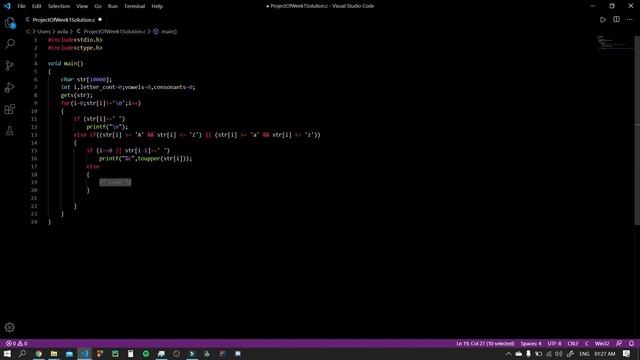Image resolution: width=640 pixels, height=360 pixels.
Task: Open the clock showing 01:27 AM
Action: pos(604,354)
